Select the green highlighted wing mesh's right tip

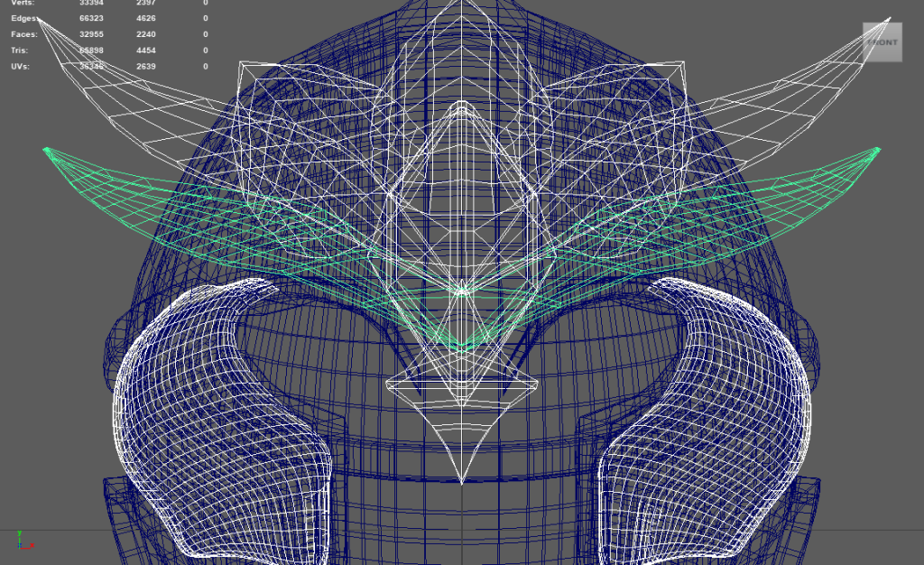pos(876,151)
